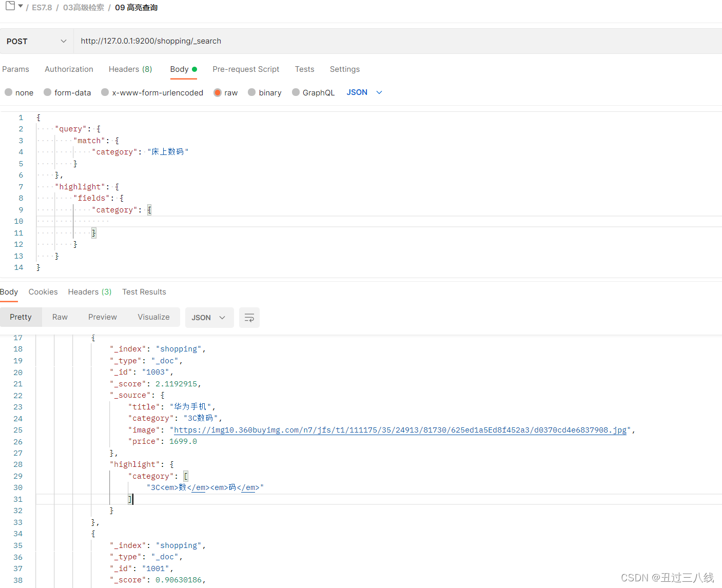This screenshot has width=722, height=588.
Task: Click the "price": 1699.0 response line
Action: pos(163,441)
